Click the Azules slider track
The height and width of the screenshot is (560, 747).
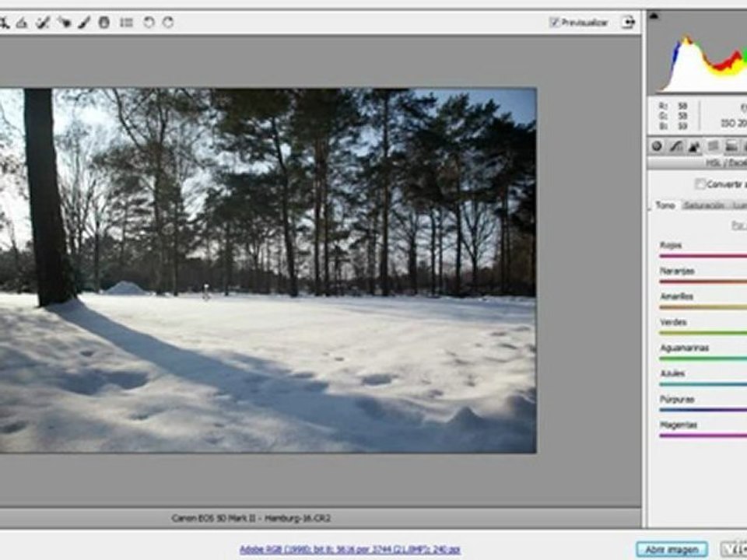[x=703, y=385]
